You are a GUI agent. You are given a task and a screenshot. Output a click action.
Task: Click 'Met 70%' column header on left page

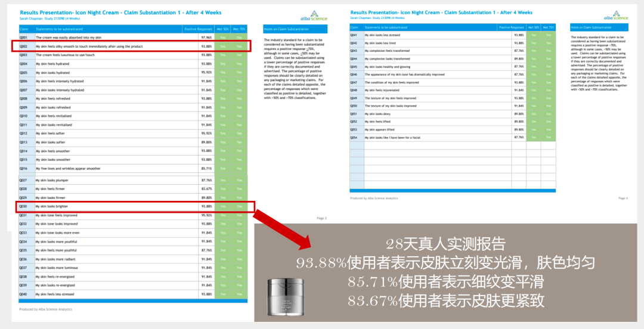tap(239, 29)
